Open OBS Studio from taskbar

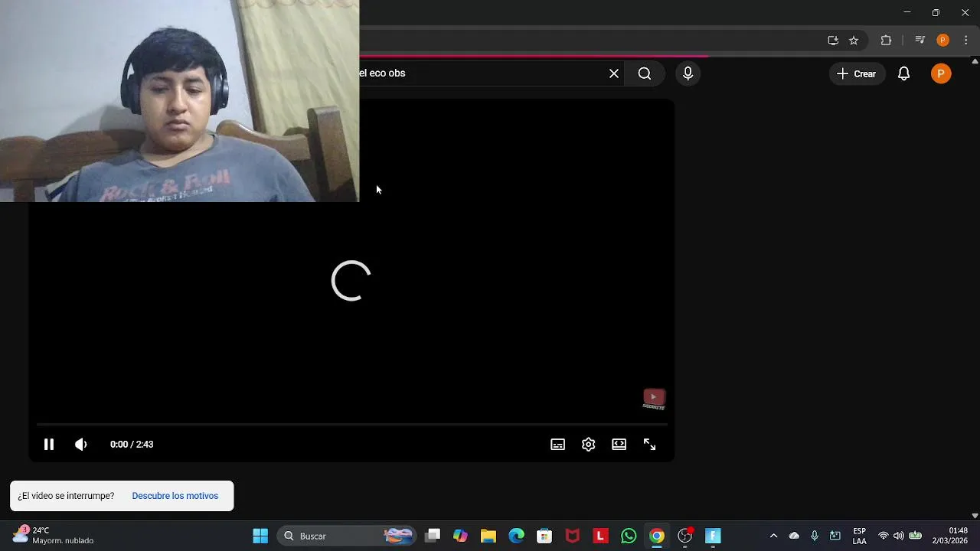click(685, 536)
